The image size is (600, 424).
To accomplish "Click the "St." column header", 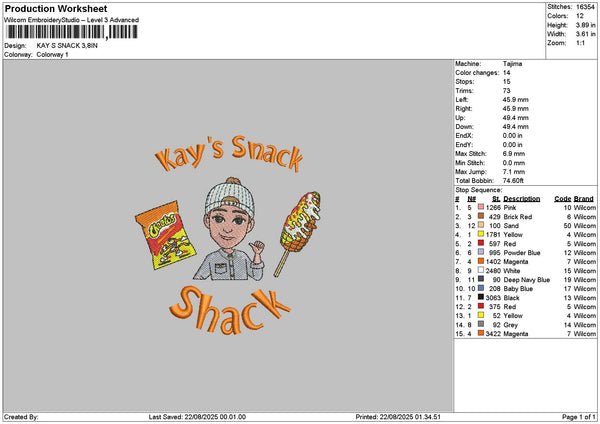I will pos(496,199).
